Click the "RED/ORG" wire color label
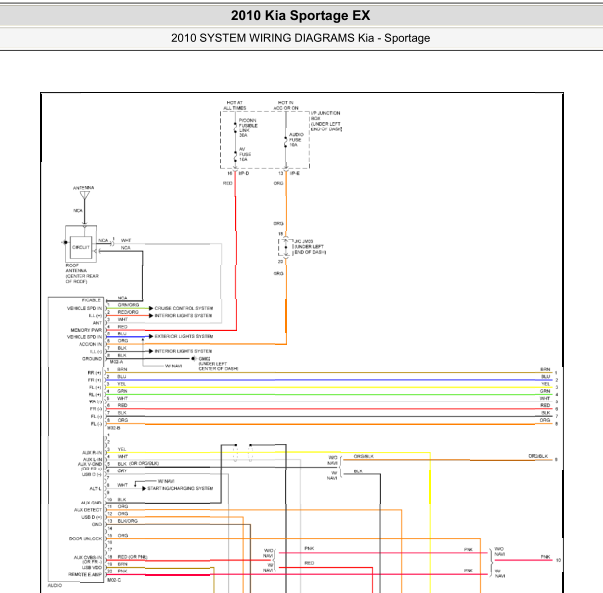The height and width of the screenshot is (593, 603). coord(128,312)
